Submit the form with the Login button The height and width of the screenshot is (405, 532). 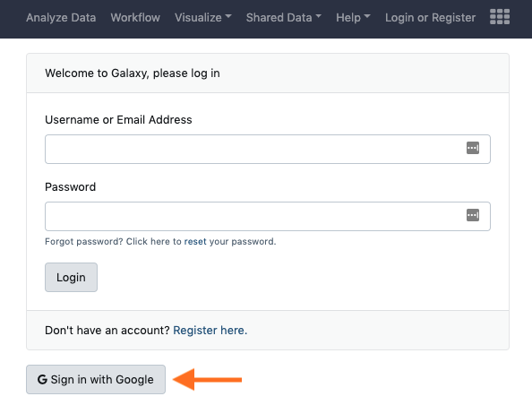coord(71,278)
